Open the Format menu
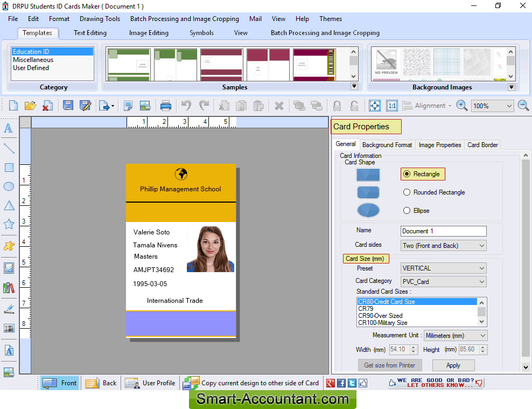Screen dimensions: 532x409 pyautogui.click(x=59, y=19)
